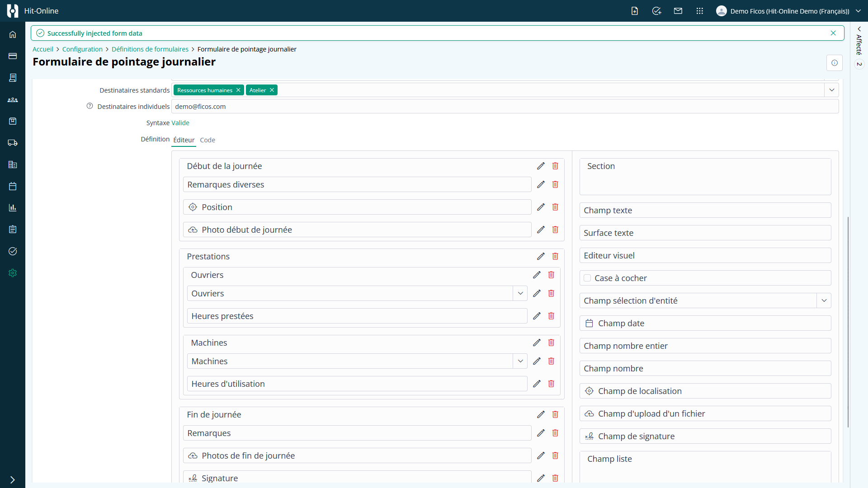
Task: Select the Champ nombre component
Action: point(705,369)
